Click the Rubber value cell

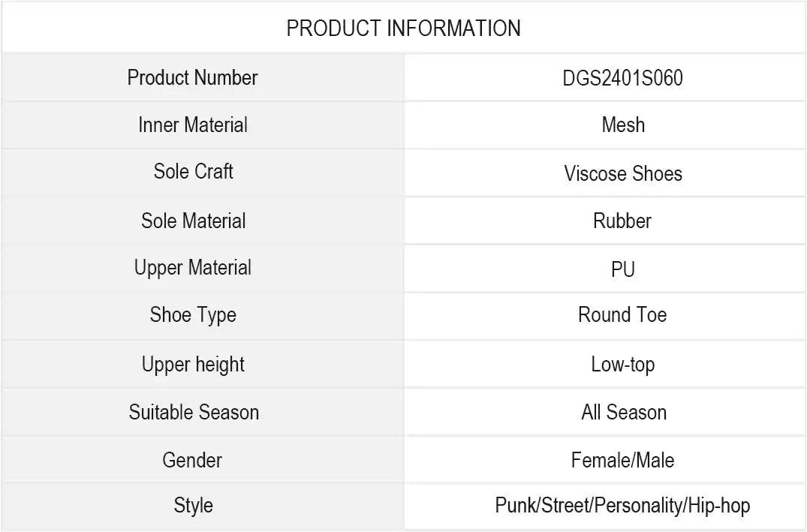tap(622, 221)
